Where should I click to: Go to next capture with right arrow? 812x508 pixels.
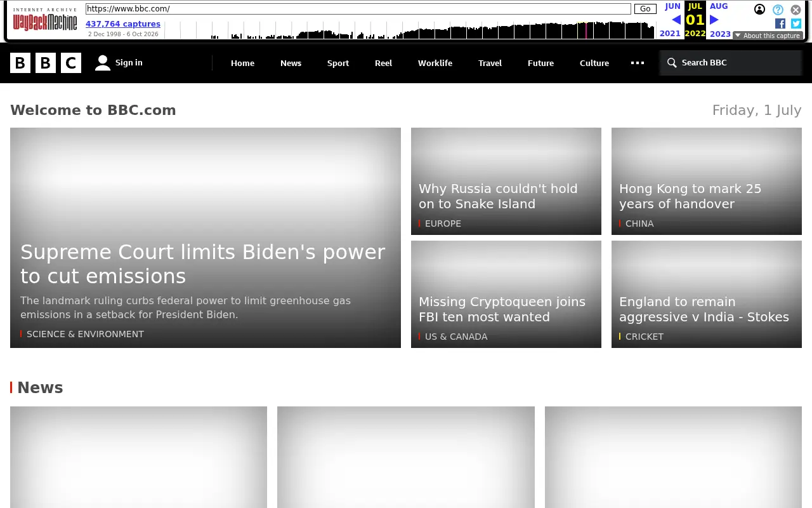(x=714, y=20)
